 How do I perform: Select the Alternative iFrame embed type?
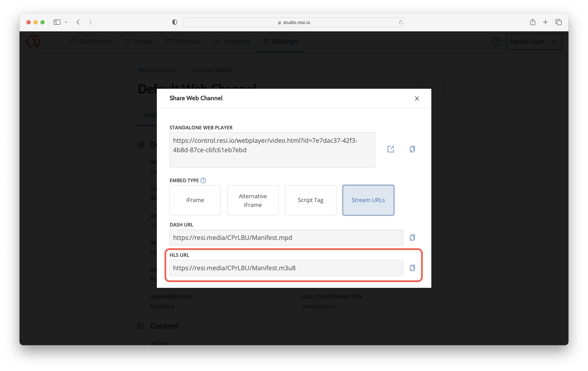(x=253, y=200)
